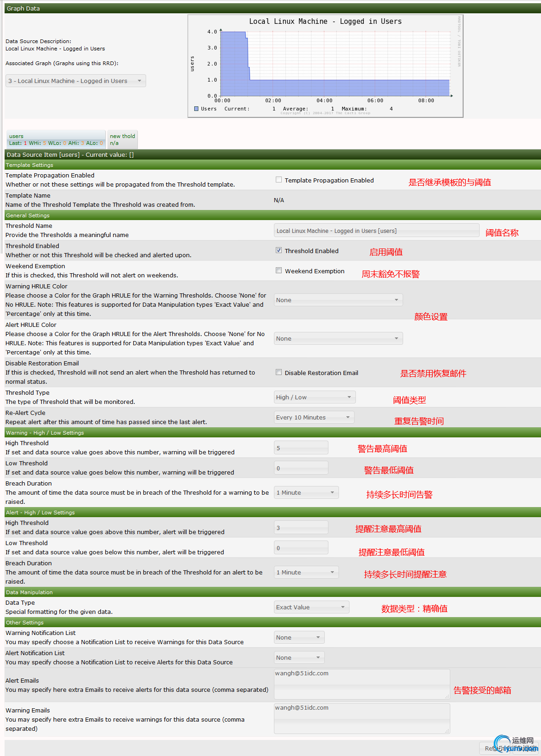Viewport: 541px width, 756px height.
Task: Click Data Source Description label
Action: tap(38, 41)
